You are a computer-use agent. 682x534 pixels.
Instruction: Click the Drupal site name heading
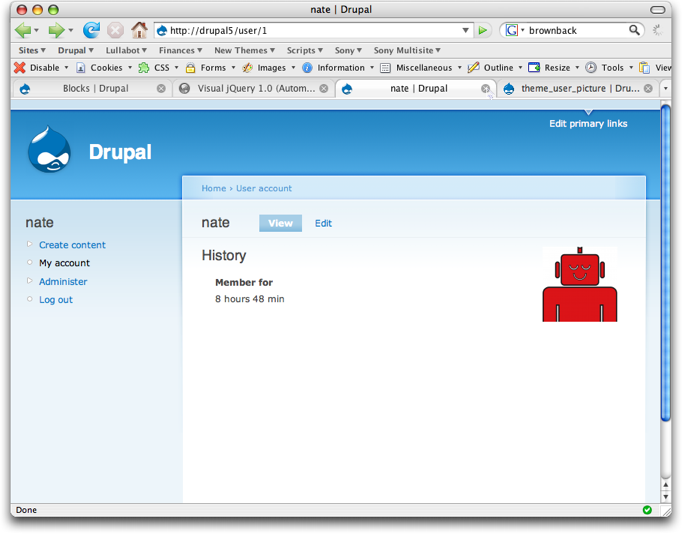pyautogui.click(x=120, y=152)
